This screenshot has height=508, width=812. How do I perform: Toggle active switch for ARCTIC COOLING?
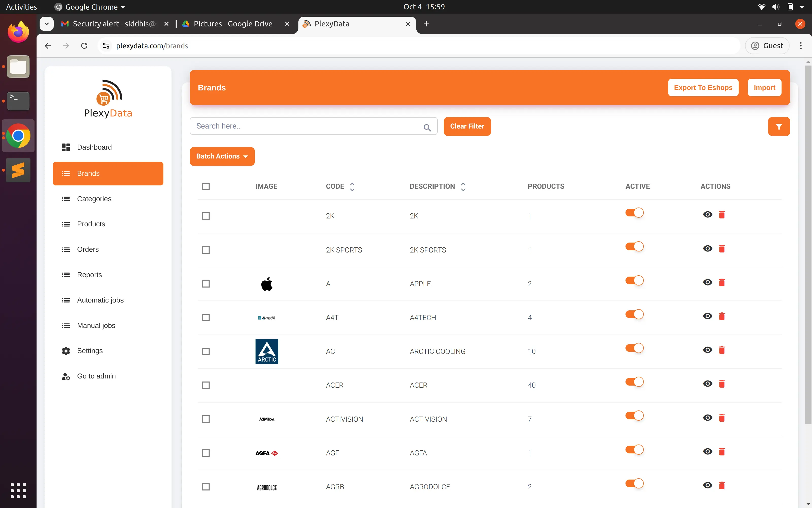[x=634, y=348]
